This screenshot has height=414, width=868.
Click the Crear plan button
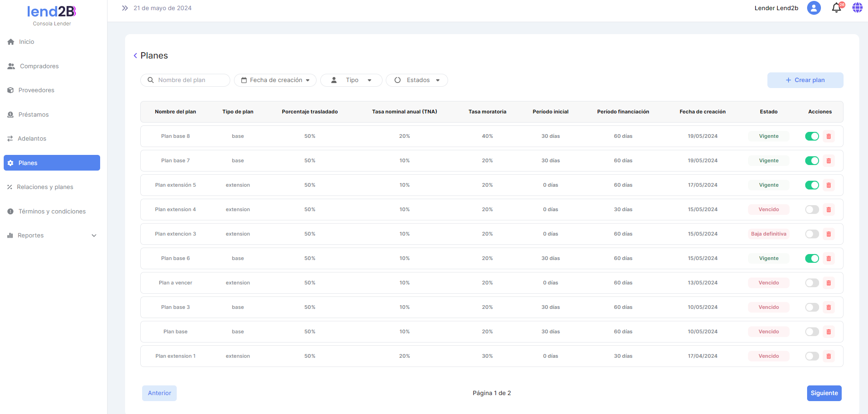[805, 80]
